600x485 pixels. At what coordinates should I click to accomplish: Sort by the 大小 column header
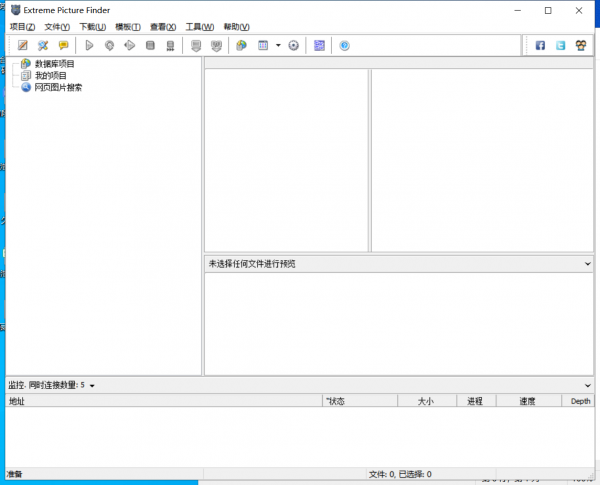[427, 401]
